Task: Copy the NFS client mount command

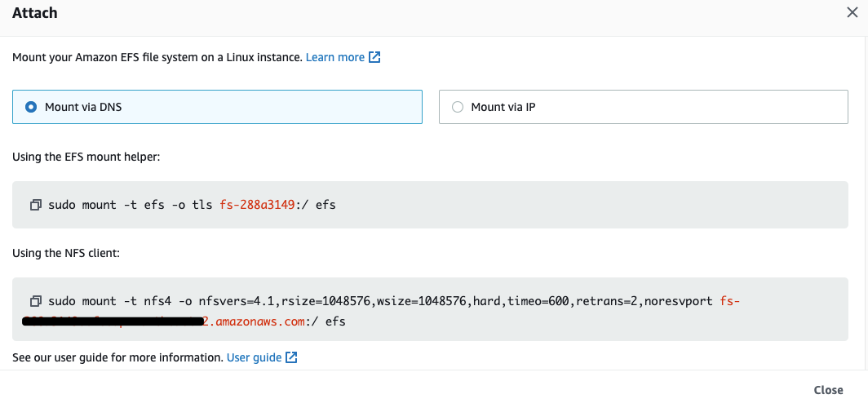Action: 35,301
